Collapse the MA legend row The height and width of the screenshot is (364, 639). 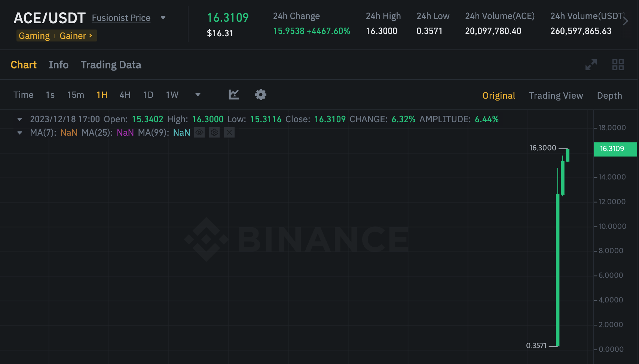19,133
